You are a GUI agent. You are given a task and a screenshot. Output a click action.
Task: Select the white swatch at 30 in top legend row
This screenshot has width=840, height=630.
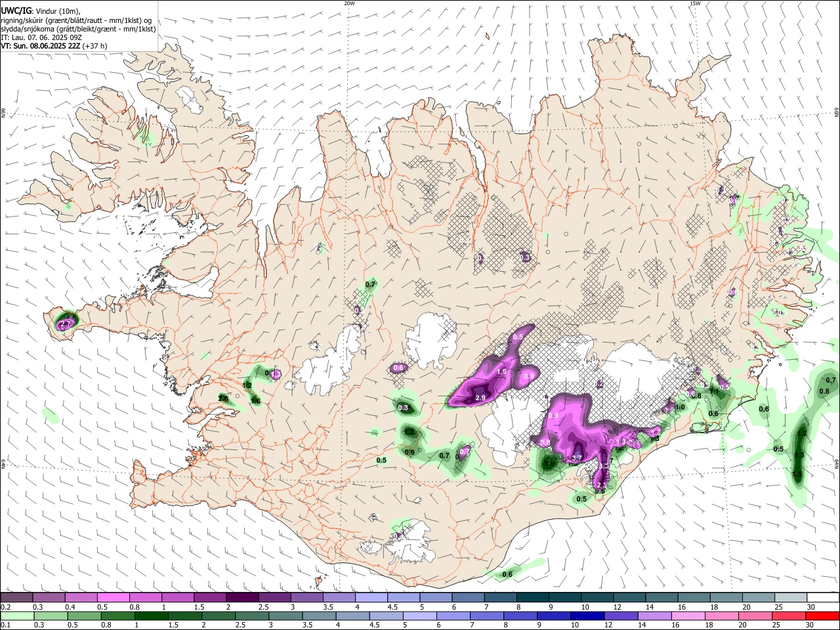click(x=823, y=597)
